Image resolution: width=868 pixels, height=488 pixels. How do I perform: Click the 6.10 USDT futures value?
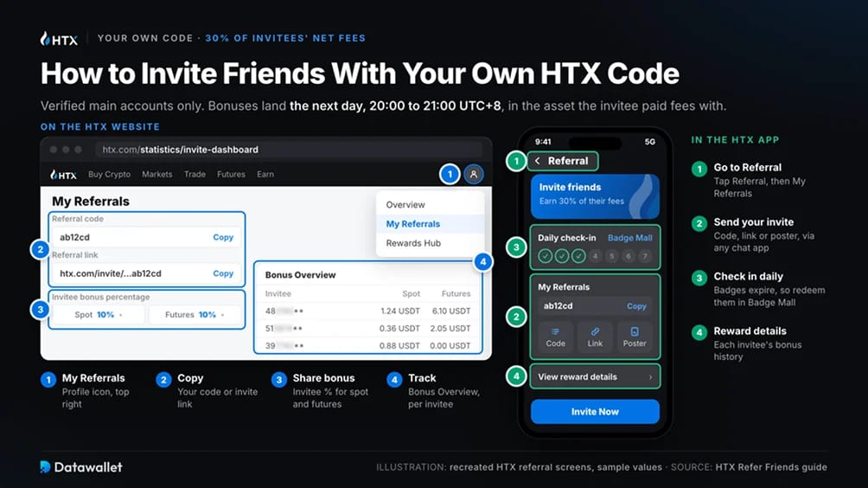[x=451, y=311]
